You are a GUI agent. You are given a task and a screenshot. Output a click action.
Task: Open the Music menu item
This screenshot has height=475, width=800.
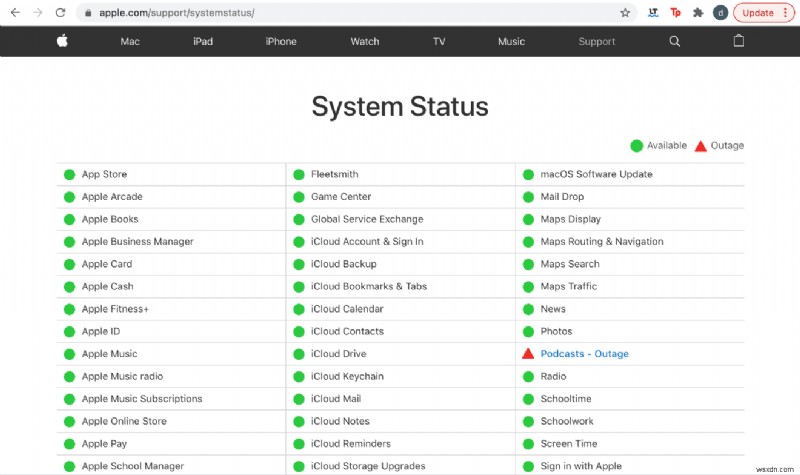(511, 41)
